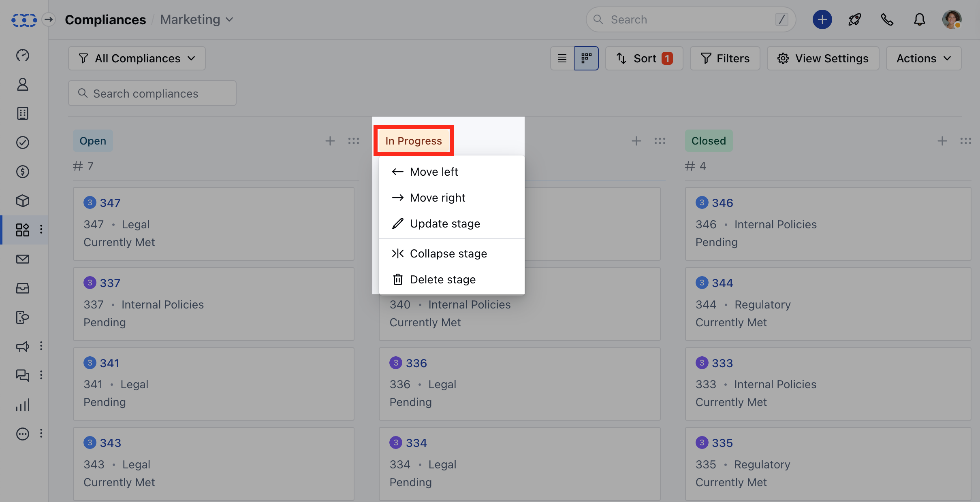This screenshot has width=980, height=502.
Task: Open the tasks checkmark sidebar icon
Action: [23, 143]
